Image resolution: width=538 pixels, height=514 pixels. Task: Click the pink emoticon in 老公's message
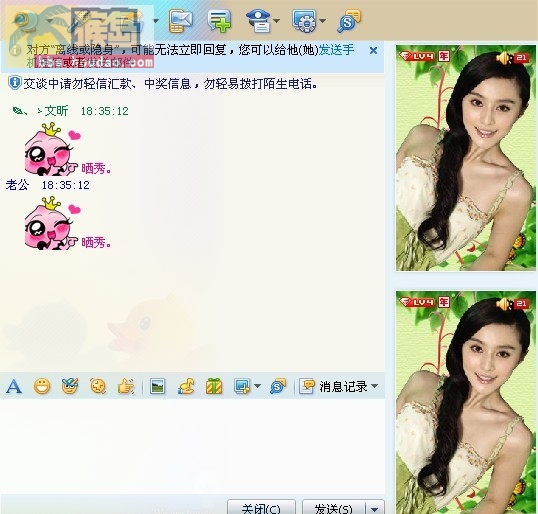[51, 223]
